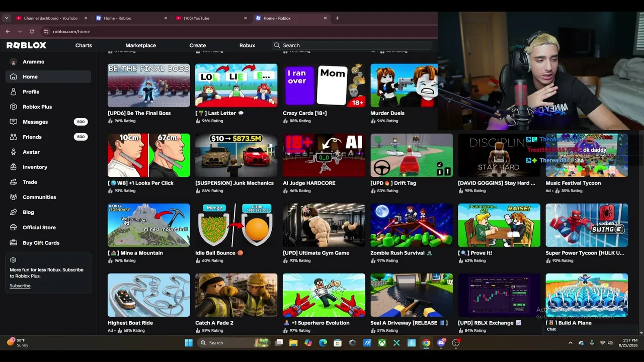Click the Blog icon in the sidebar

click(13, 212)
